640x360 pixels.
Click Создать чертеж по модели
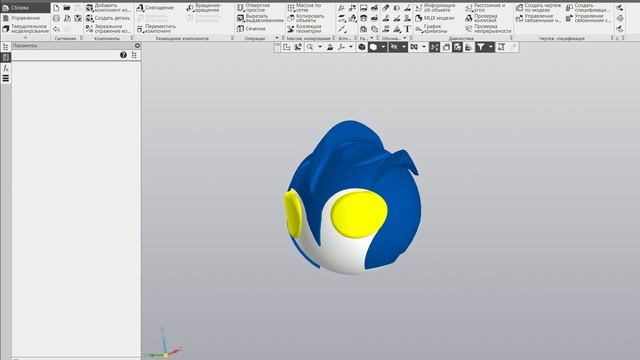click(538, 8)
